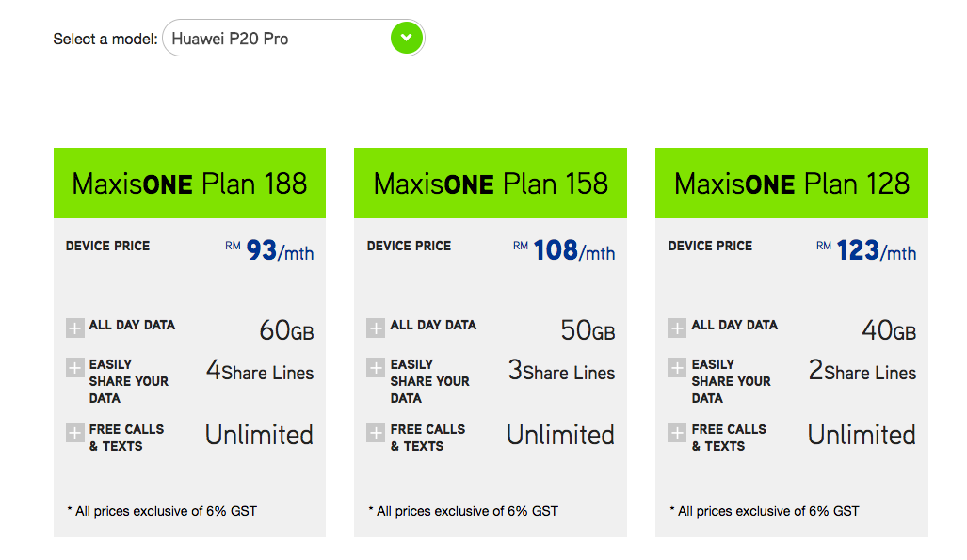Select the MaxisONE Plan 128 header
The width and height of the screenshot is (967, 560).
(791, 184)
